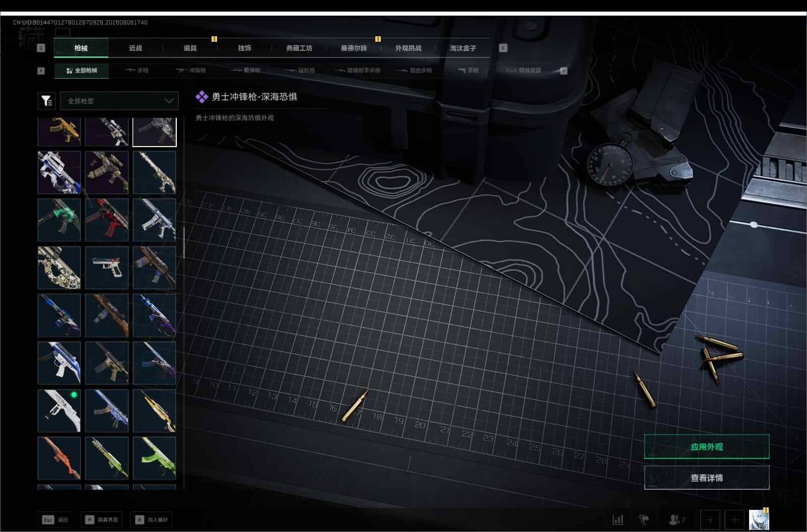Expand the 全部枪型 weapon type dropdown
Screen dimensions: 807x532
coord(119,101)
